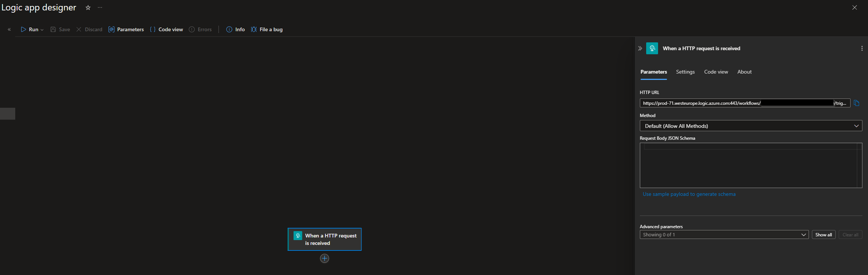The width and height of the screenshot is (868, 275).
Task: Click the panel title "When a HTTP request is received"
Action: tap(702, 48)
